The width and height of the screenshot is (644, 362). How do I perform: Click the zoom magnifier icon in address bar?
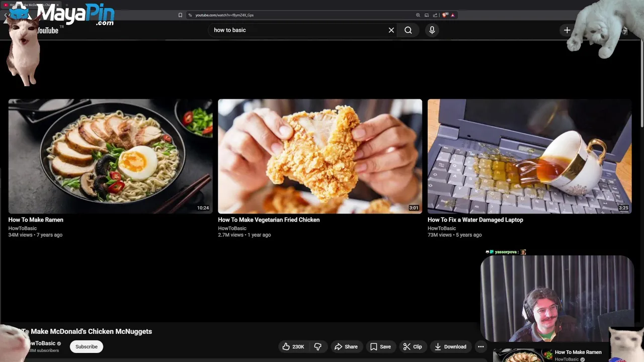pyautogui.click(x=418, y=15)
